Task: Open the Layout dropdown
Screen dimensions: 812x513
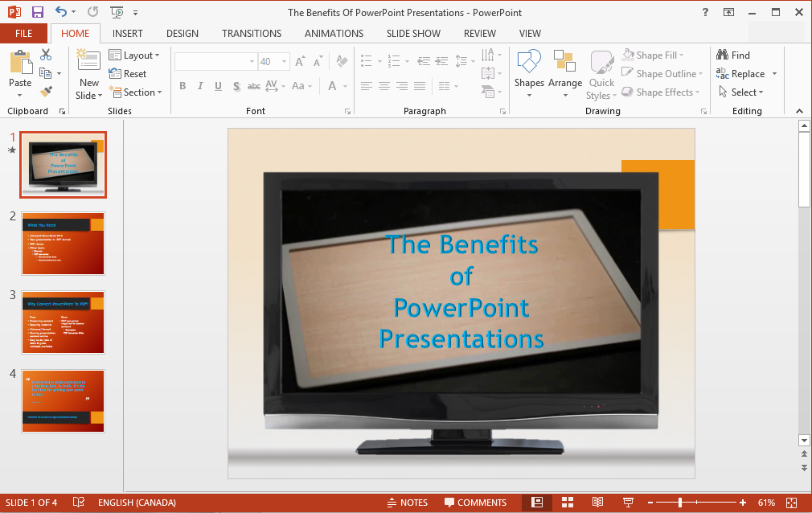Action: 134,55
